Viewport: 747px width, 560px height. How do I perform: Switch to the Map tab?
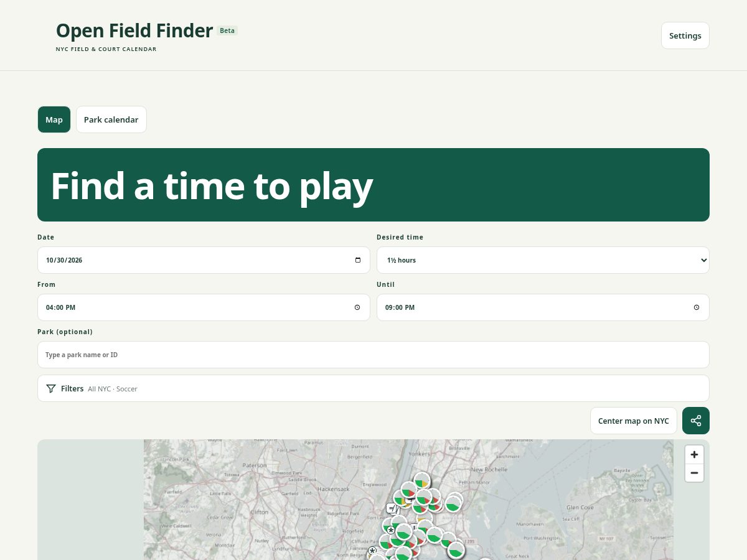click(54, 119)
